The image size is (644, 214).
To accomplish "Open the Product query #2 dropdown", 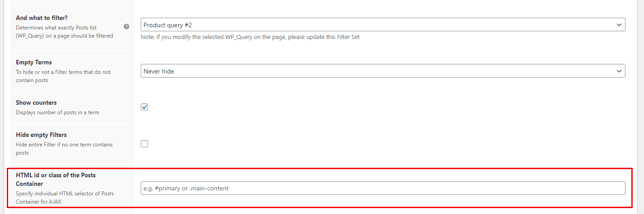I will click(x=383, y=25).
